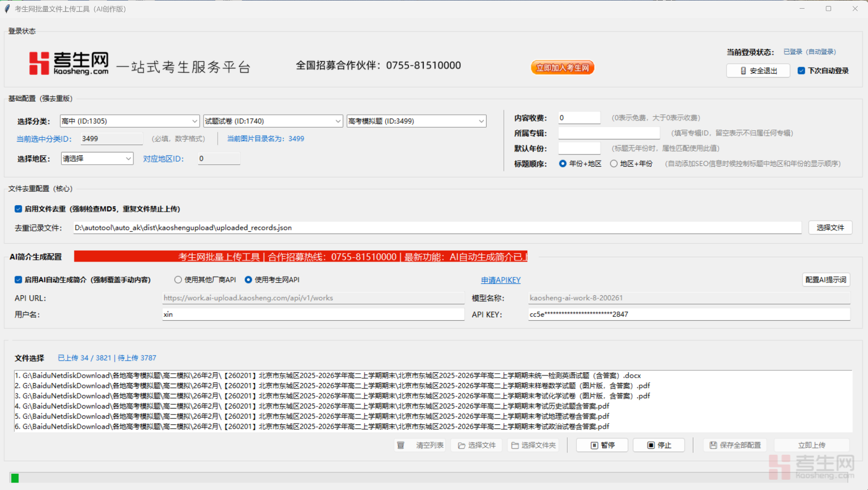The width and height of the screenshot is (868, 490).
Task: Select the 地区+年份 title order
Action: pos(614,163)
